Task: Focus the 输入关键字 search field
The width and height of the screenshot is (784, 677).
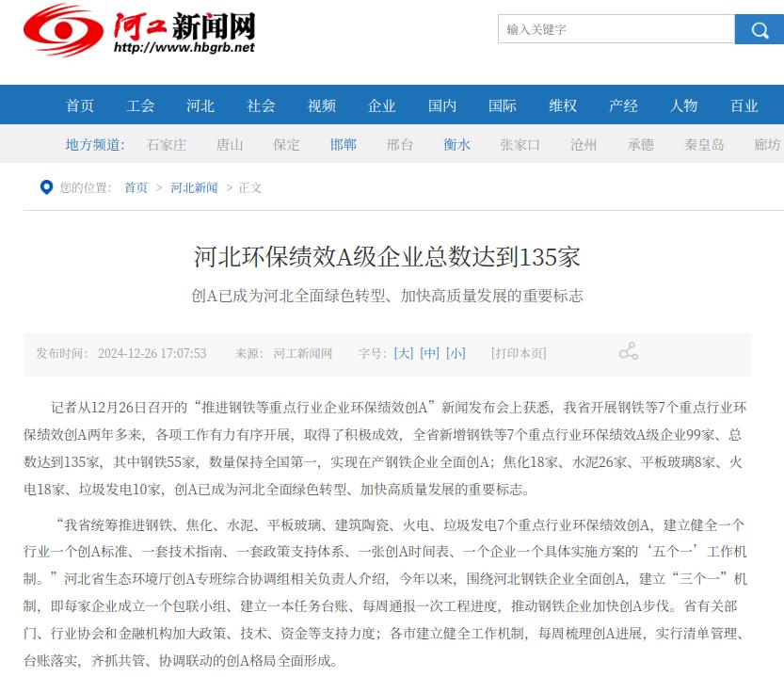Action: pyautogui.click(x=616, y=29)
